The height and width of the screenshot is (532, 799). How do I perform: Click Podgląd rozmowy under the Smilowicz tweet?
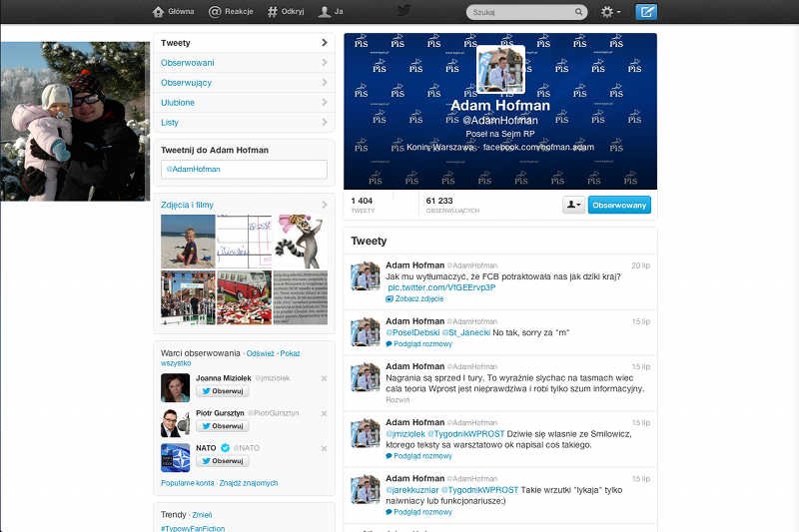coord(418,456)
